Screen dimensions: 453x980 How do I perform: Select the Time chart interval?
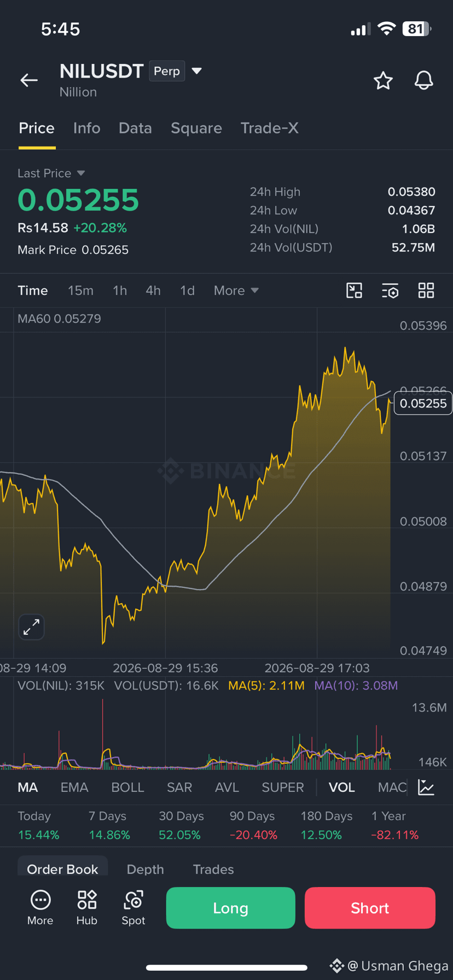click(x=33, y=290)
